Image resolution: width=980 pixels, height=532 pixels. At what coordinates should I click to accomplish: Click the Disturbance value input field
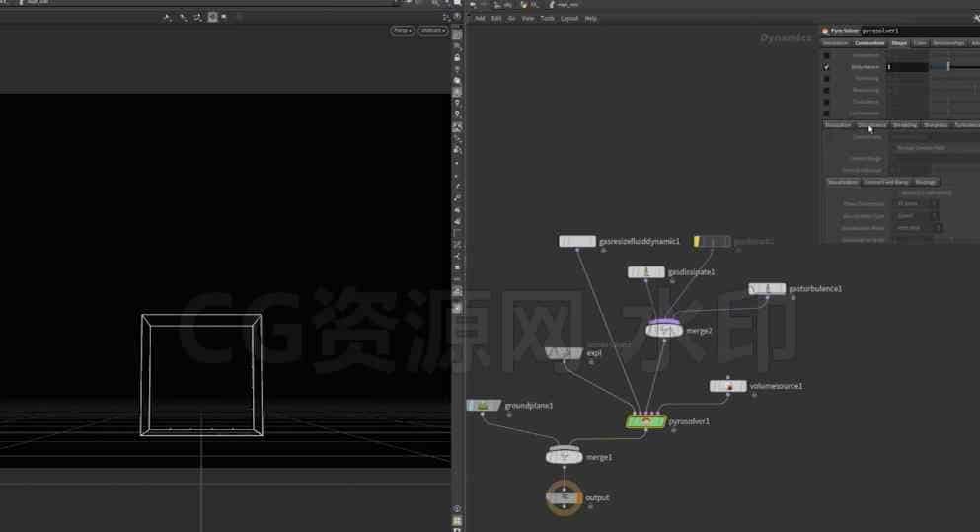click(907, 67)
